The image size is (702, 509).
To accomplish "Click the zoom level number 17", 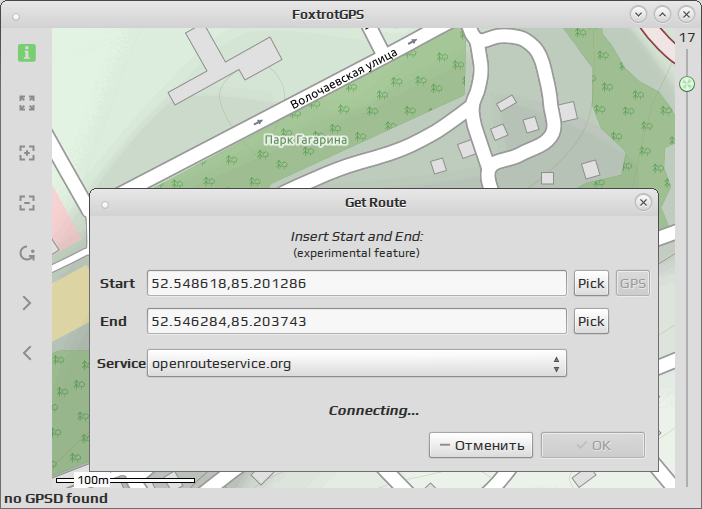I will (687, 38).
